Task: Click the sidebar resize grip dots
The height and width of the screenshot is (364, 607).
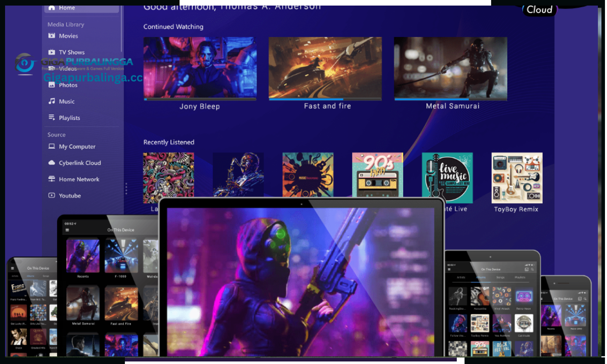Action: tap(126, 189)
